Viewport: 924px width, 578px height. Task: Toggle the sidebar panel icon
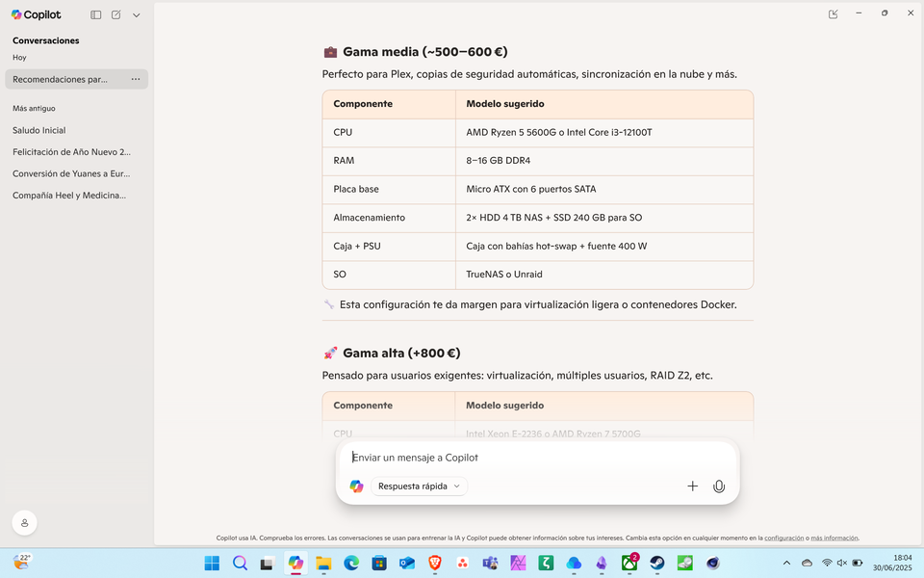click(x=95, y=14)
